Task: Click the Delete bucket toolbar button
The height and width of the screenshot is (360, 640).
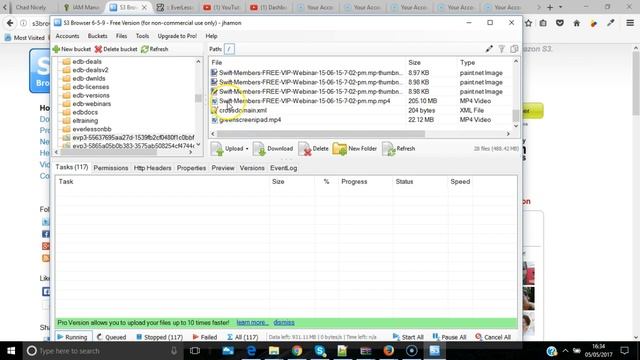Action: click(116, 49)
